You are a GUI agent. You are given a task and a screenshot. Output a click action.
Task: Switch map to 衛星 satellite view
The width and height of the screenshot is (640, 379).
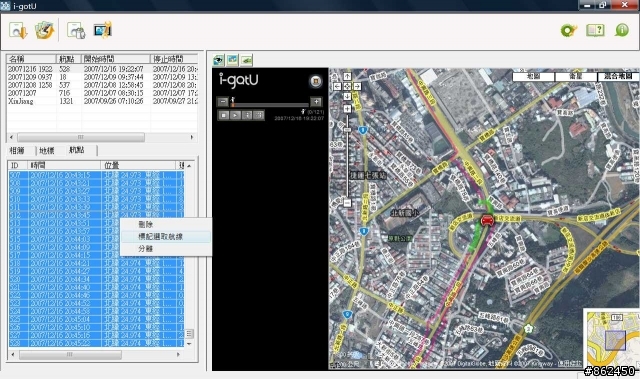coord(576,76)
